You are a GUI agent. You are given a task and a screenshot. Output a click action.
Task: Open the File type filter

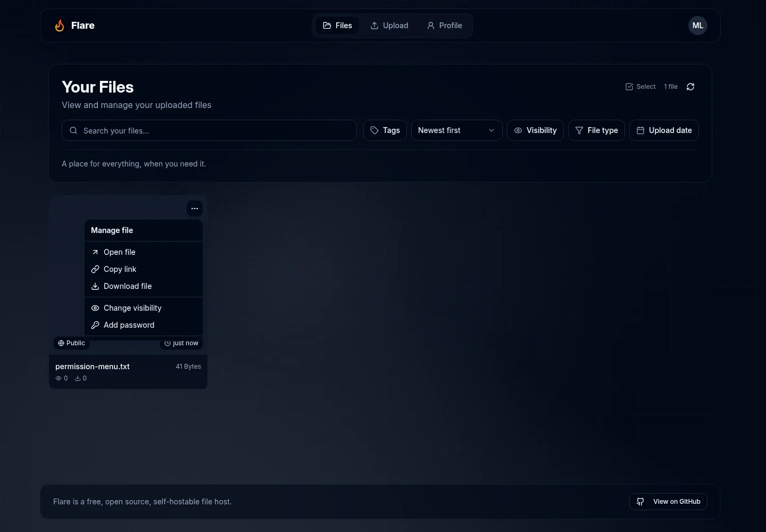click(x=596, y=130)
